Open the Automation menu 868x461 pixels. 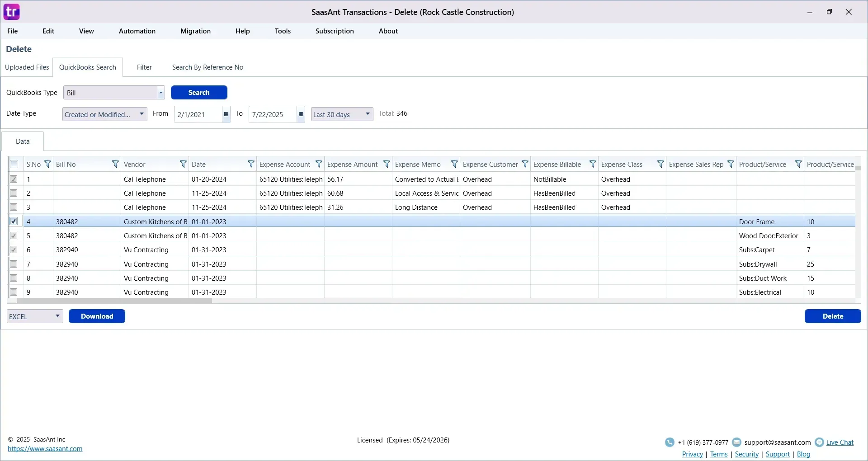click(137, 31)
